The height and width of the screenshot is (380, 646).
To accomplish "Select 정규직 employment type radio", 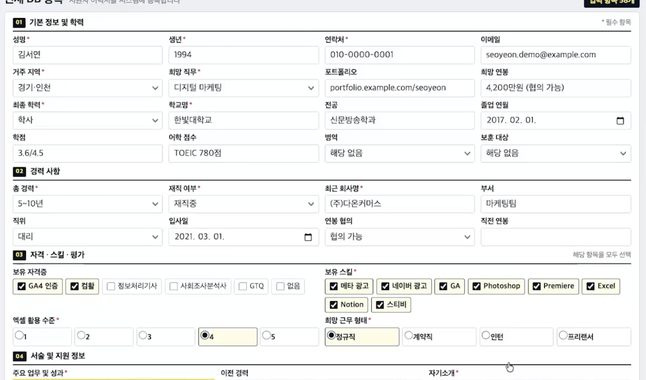I will tap(331, 335).
